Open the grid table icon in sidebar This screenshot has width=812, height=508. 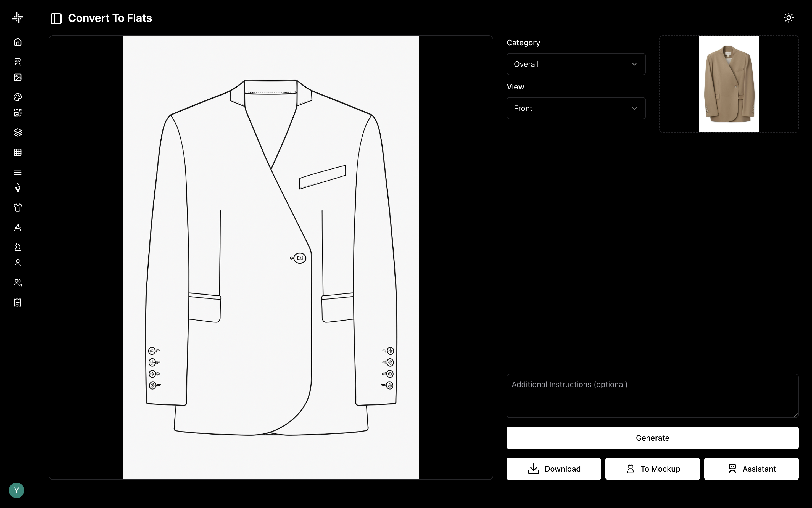(17, 152)
